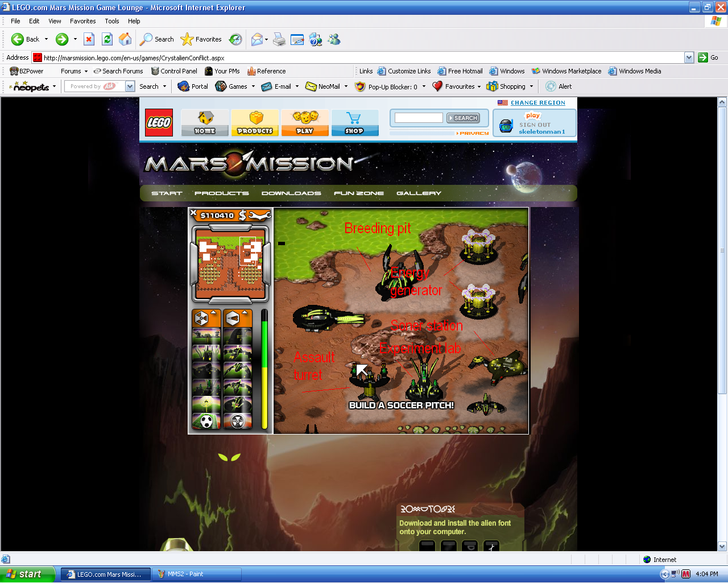
Task: Open the Tools menu
Action: click(x=112, y=21)
